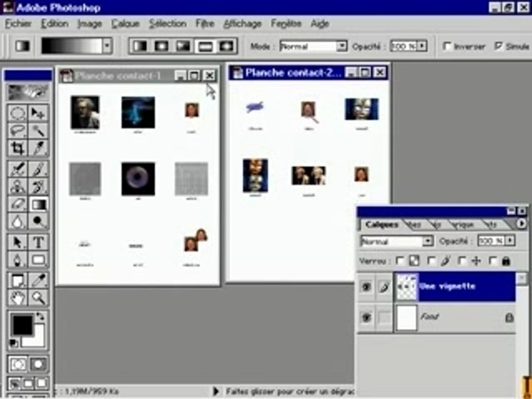Select the Blur tool
The height and width of the screenshot is (399, 532).
click(17, 222)
